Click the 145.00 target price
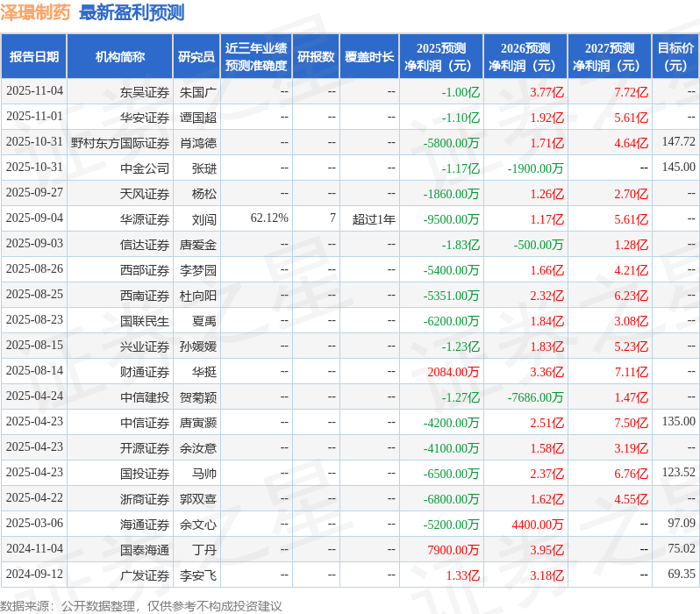This screenshot has height=614, width=700. point(679,168)
